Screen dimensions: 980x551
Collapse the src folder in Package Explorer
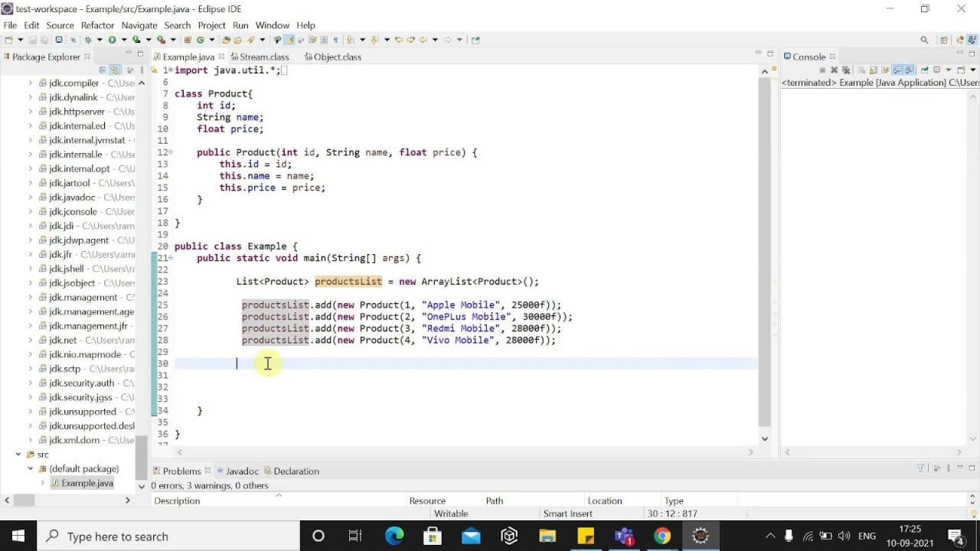click(x=19, y=455)
